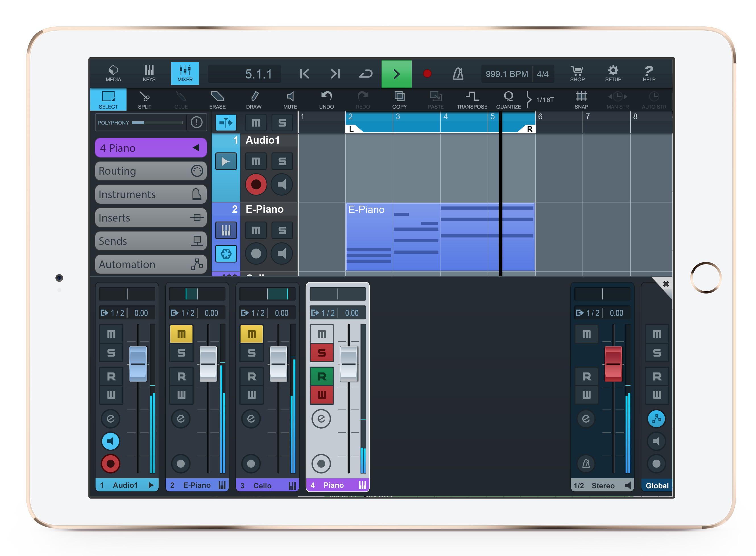Viewport: 756px width, 556px height.
Task: Start playback with green play button
Action: pyautogui.click(x=396, y=74)
